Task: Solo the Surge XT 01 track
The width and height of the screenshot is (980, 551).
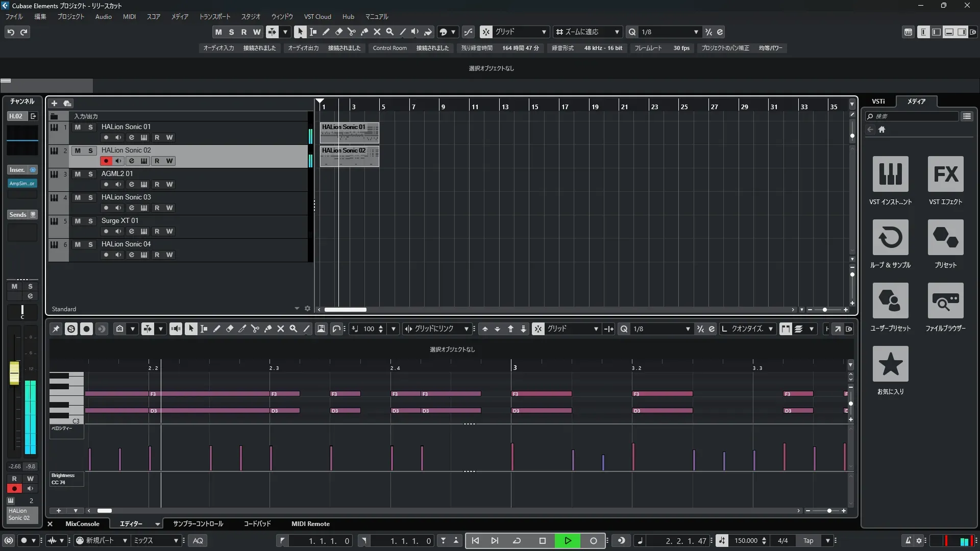Action: coord(90,221)
